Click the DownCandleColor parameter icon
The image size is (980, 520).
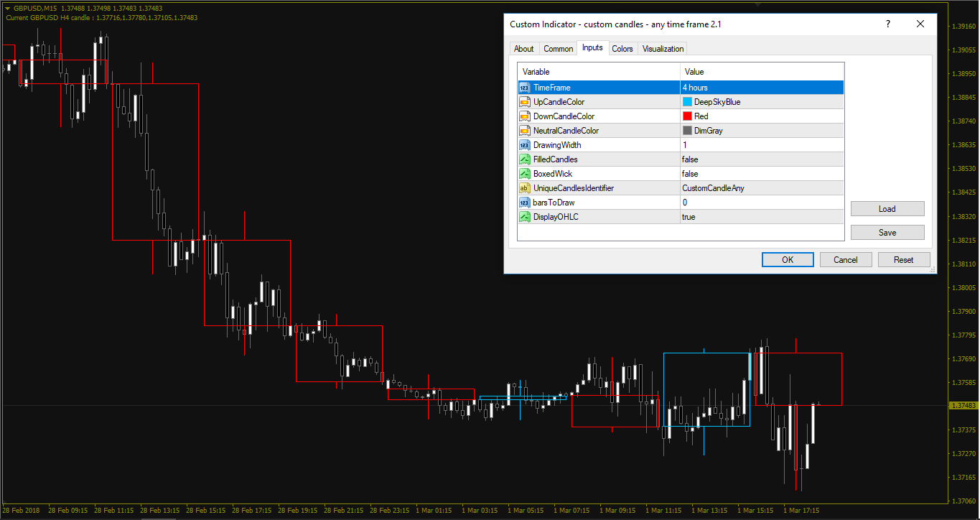[x=525, y=116]
